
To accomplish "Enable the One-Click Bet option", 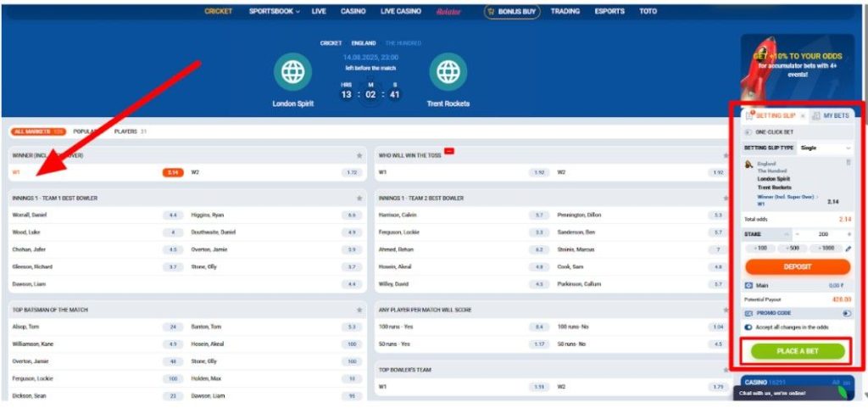I will pyautogui.click(x=748, y=132).
